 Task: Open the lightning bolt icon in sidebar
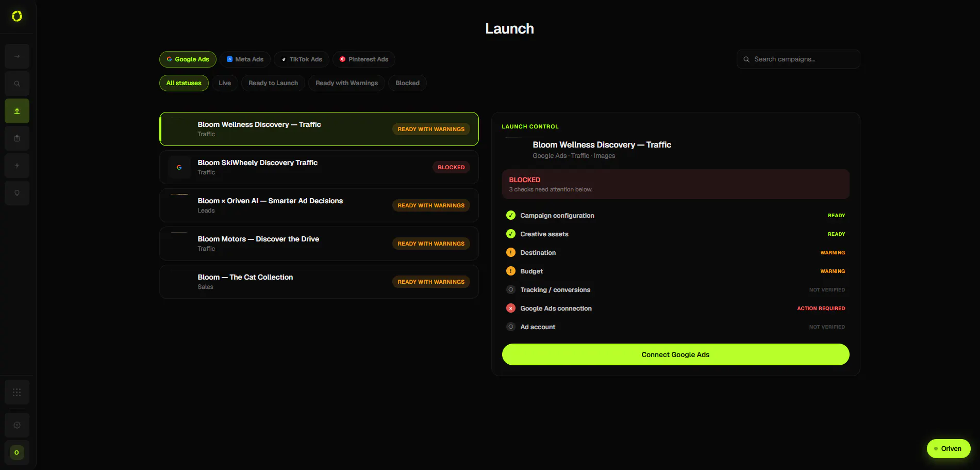tap(17, 166)
